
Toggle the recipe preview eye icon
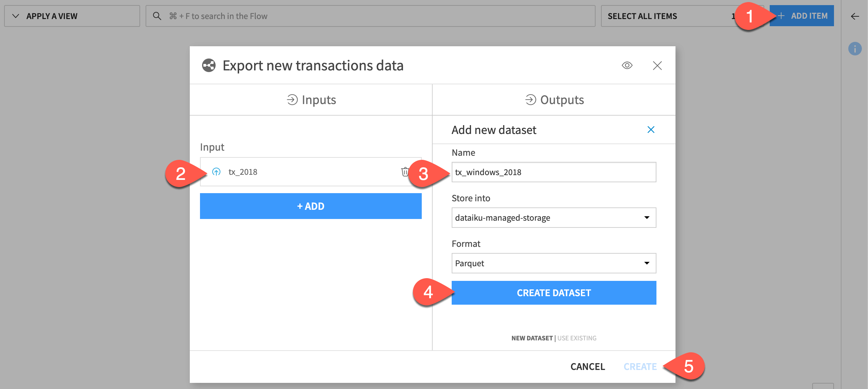coord(627,65)
